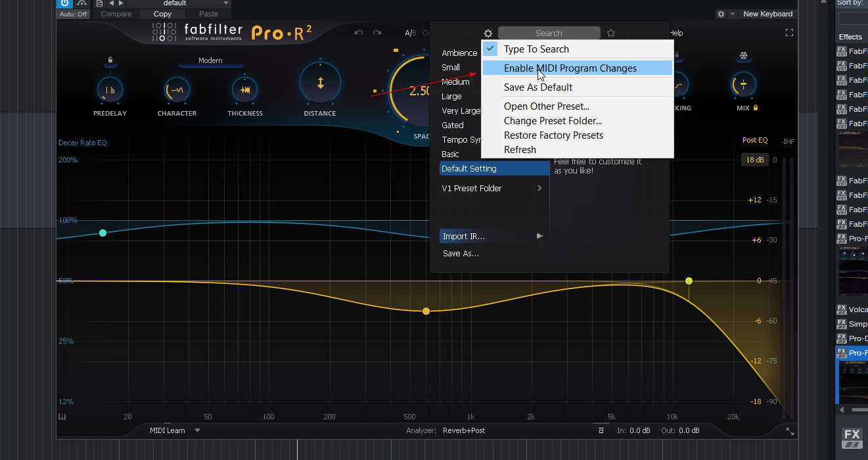Viewport: 868px width, 460px height.
Task: Open the Modern style dropdown
Action: (x=210, y=60)
